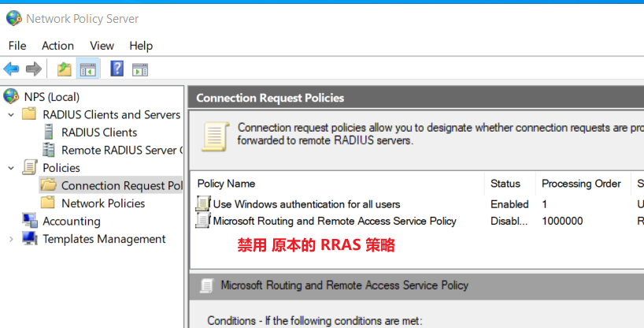Image resolution: width=644 pixels, height=328 pixels.
Task: Open the Action menu
Action: point(58,46)
